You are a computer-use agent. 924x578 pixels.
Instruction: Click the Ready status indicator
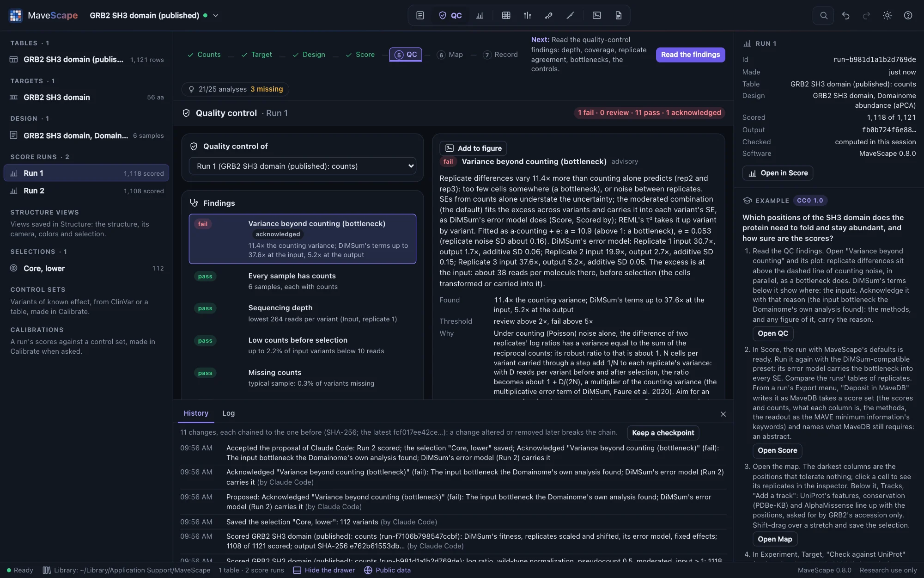click(x=20, y=570)
